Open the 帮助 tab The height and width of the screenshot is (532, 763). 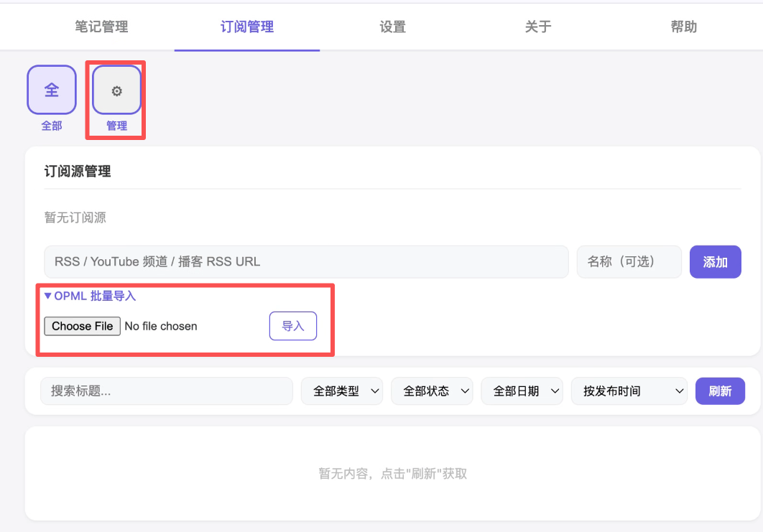pos(683,27)
